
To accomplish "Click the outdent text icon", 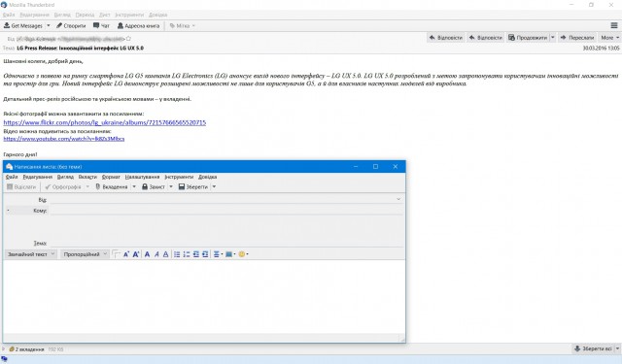I will pos(196,254).
